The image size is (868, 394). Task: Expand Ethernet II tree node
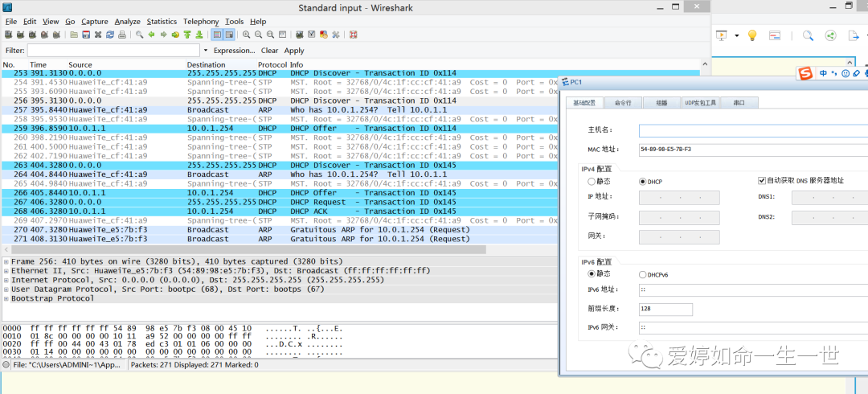pyautogui.click(x=6, y=271)
